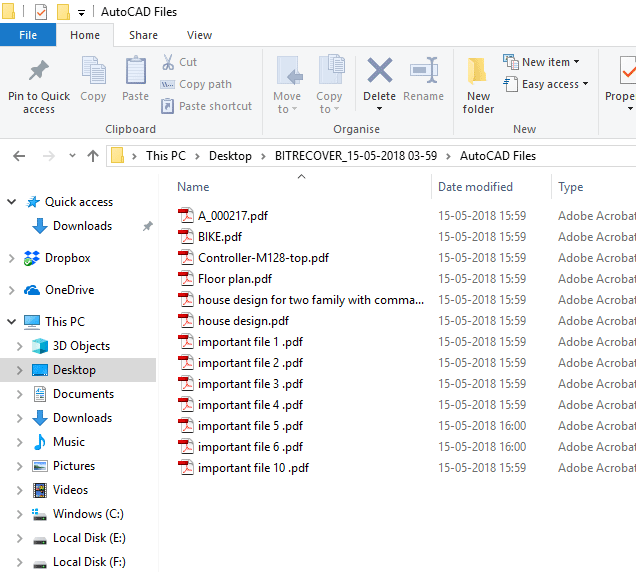The image size is (636, 572).
Task: Select file important file 10 .pdf
Action: pyautogui.click(x=254, y=468)
